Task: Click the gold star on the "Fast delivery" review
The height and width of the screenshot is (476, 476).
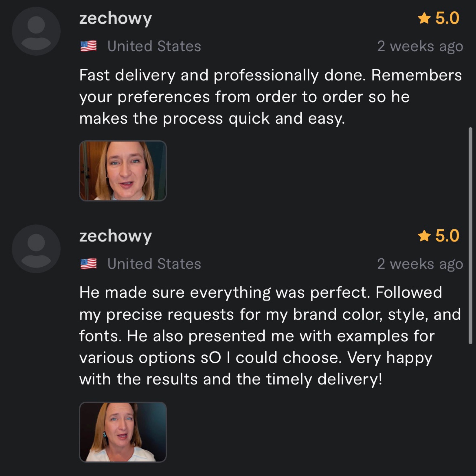Action: [424, 19]
